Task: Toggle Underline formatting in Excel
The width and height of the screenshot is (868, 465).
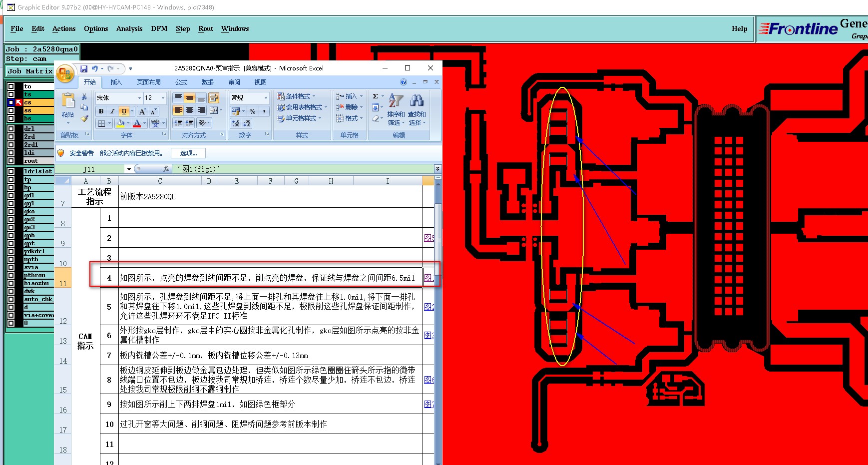Action: coord(124,111)
